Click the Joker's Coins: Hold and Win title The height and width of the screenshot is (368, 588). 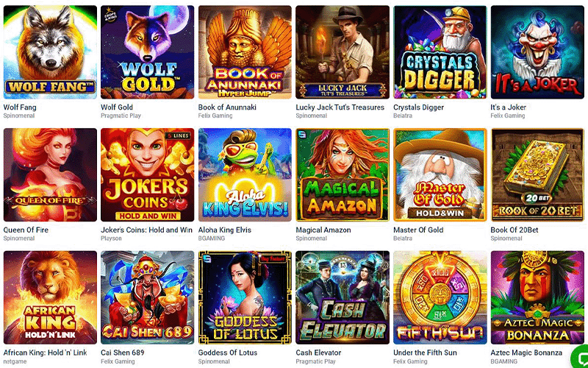point(146,230)
